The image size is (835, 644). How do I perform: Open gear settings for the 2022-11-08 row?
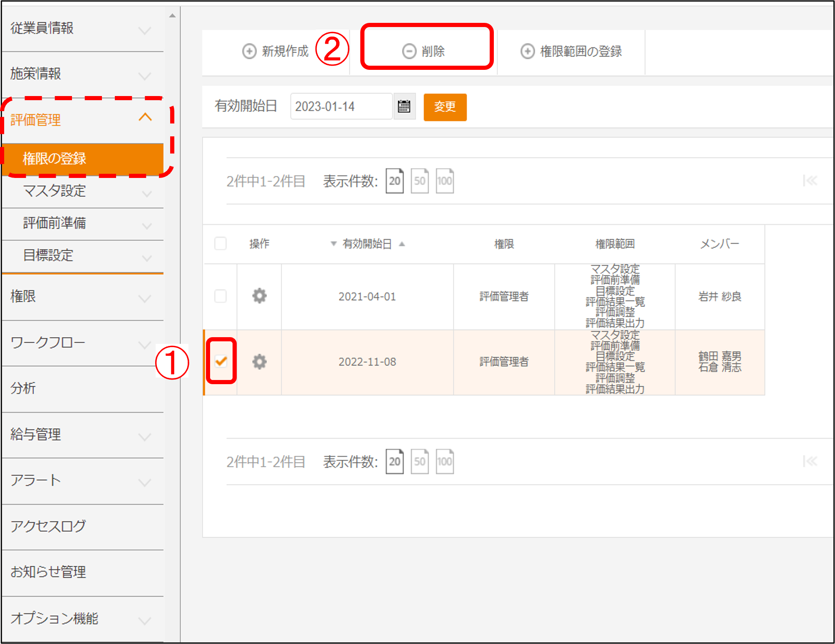pos(259,362)
